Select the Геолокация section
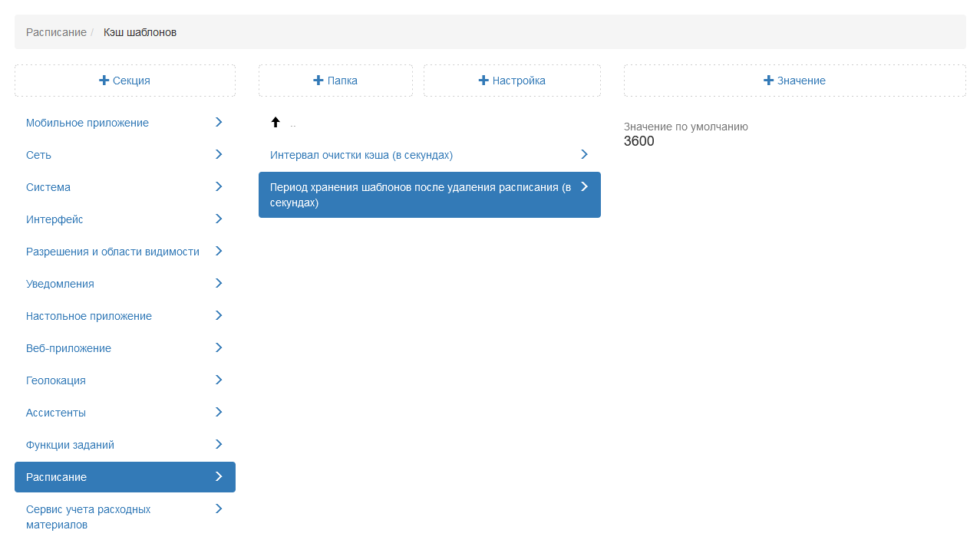 [x=56, y=380]
